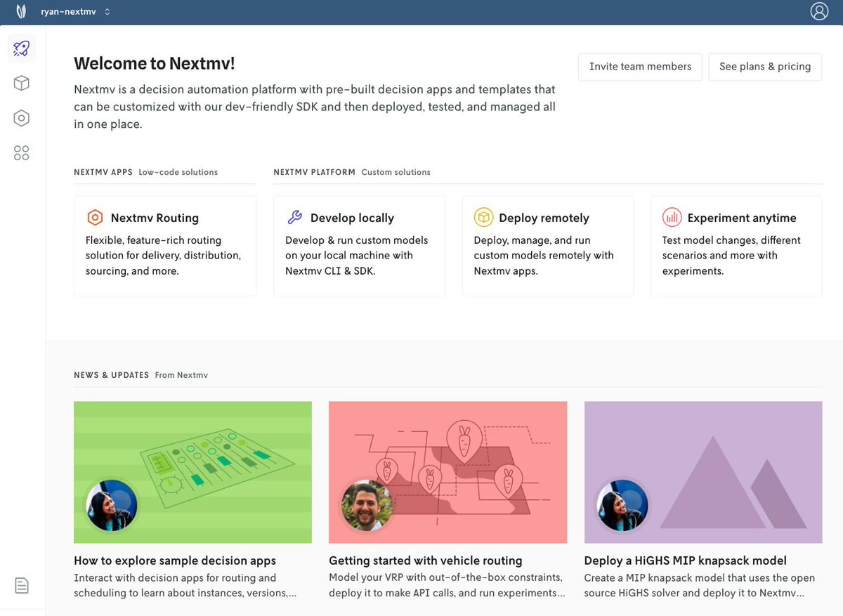Click Invite team members button
This screenshot has width=843, height=616.
point(640,67)
